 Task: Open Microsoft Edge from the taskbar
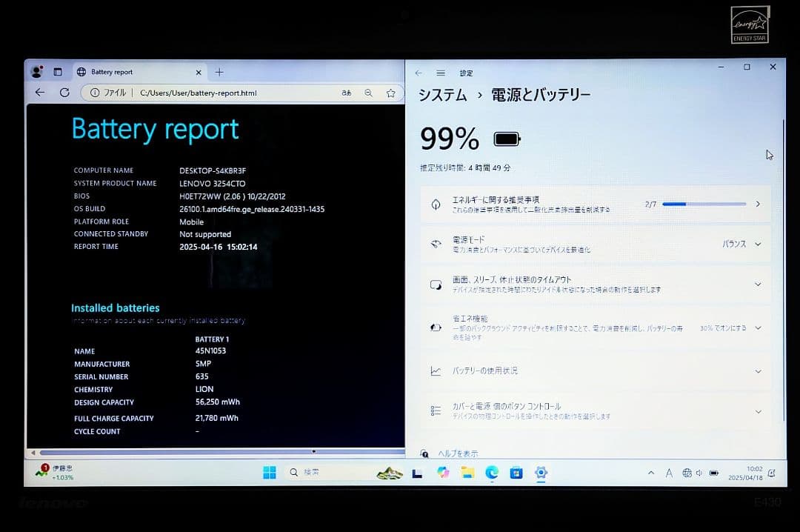point(492,473)
